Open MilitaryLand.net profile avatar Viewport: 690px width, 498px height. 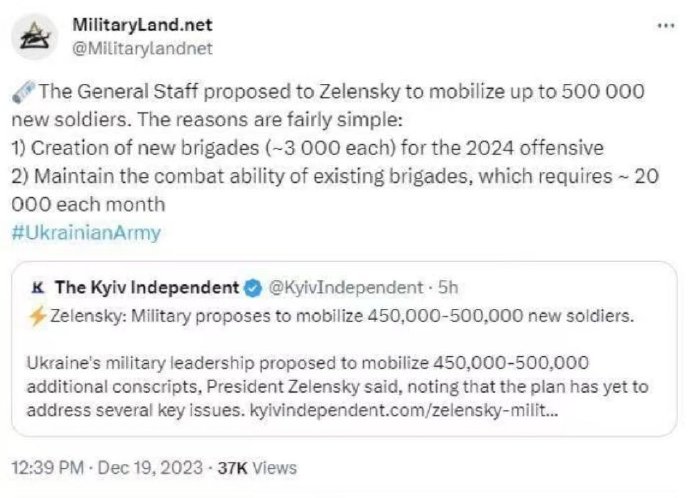[34, 37]
